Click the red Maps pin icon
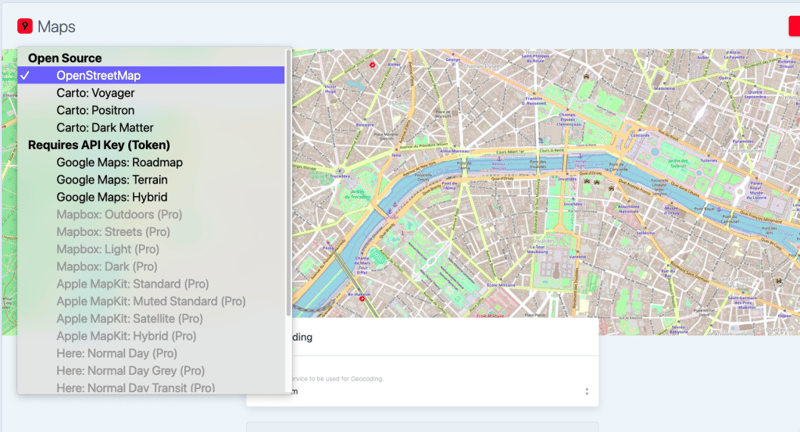Image resolution: width=800 pixels, height=432 pixels. 25,27
